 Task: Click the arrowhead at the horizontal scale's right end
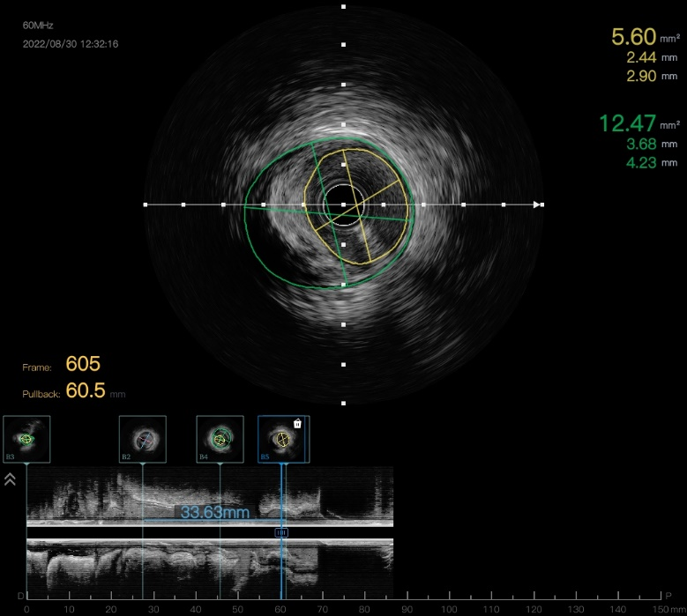click(536, 204)
